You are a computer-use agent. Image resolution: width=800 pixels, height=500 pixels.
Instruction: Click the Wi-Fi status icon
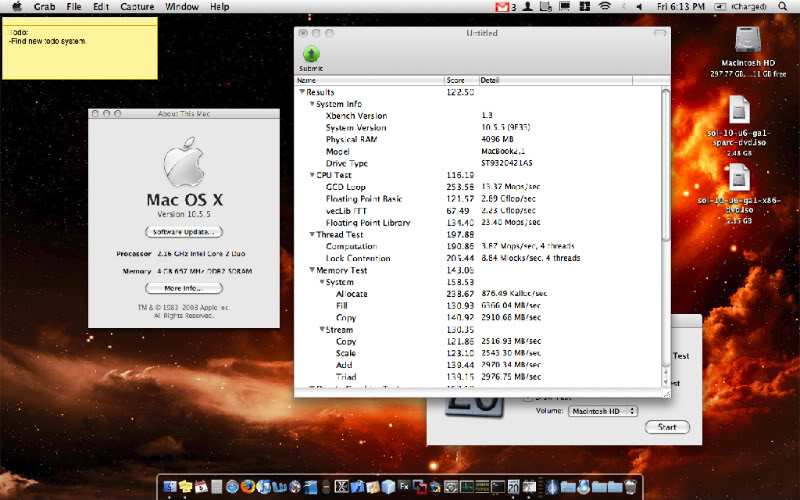(x=605, y=7)
